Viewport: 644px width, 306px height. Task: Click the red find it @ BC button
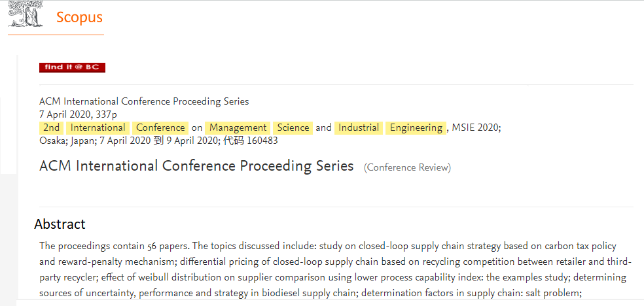point(72,67)
